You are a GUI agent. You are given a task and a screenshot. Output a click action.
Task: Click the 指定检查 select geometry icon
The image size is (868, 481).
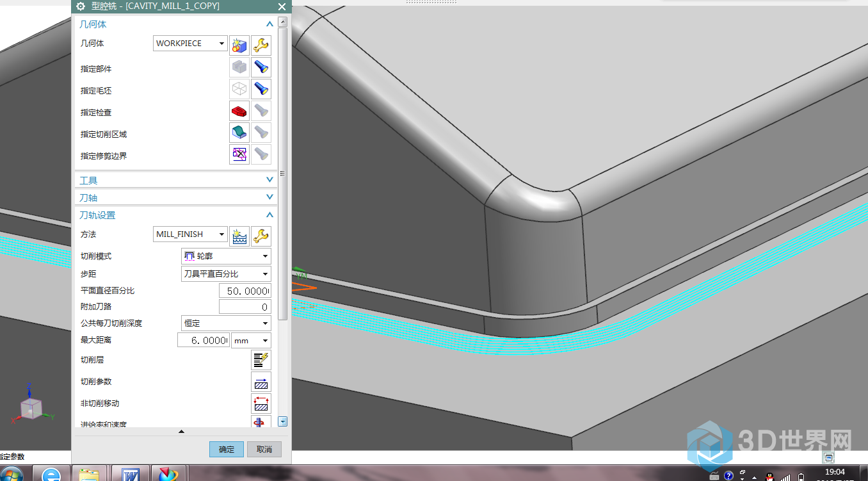[239, 111]
